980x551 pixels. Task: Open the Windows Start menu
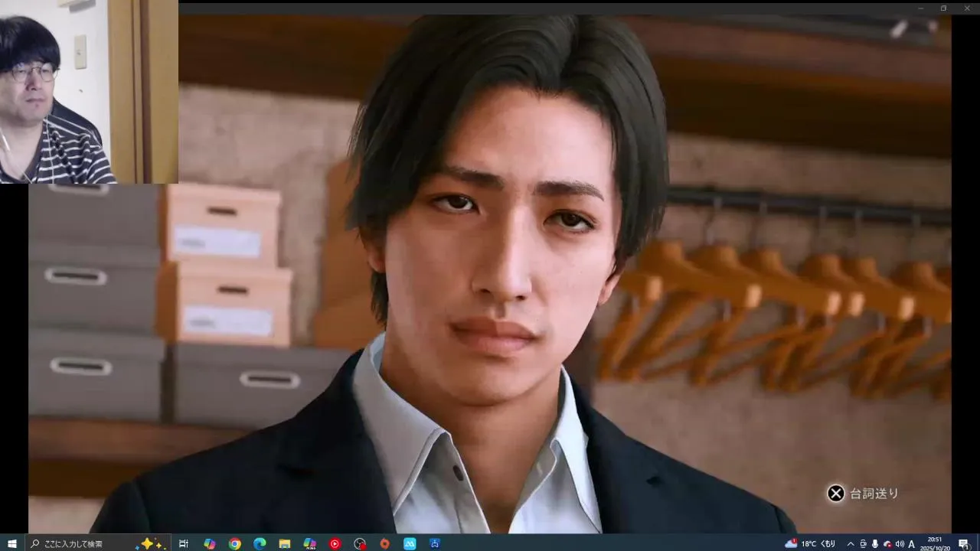pyautogui.click(x=12, y=543)
